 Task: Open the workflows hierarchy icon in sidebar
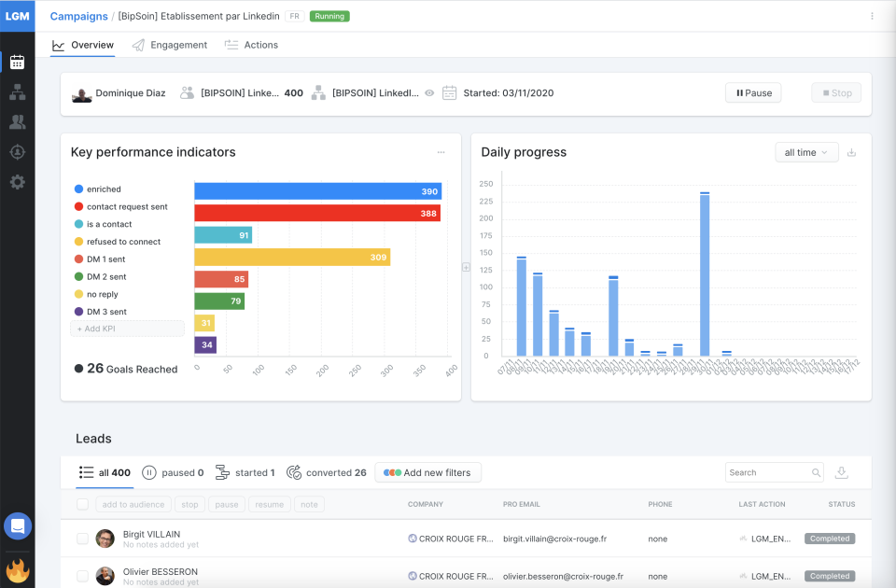point(17,92)
